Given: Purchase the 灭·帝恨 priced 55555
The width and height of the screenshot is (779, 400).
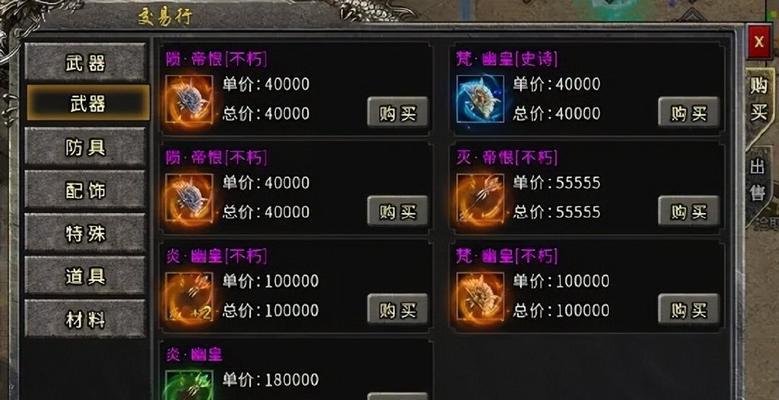Looking at the screenshot, I should [689, 211].
